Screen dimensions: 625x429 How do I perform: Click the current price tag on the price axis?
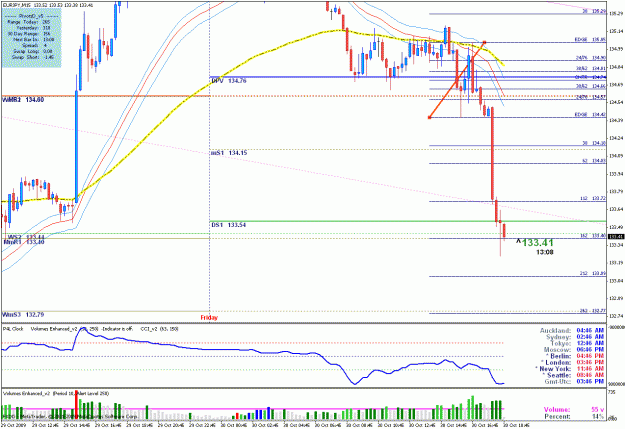pos(616,236)
